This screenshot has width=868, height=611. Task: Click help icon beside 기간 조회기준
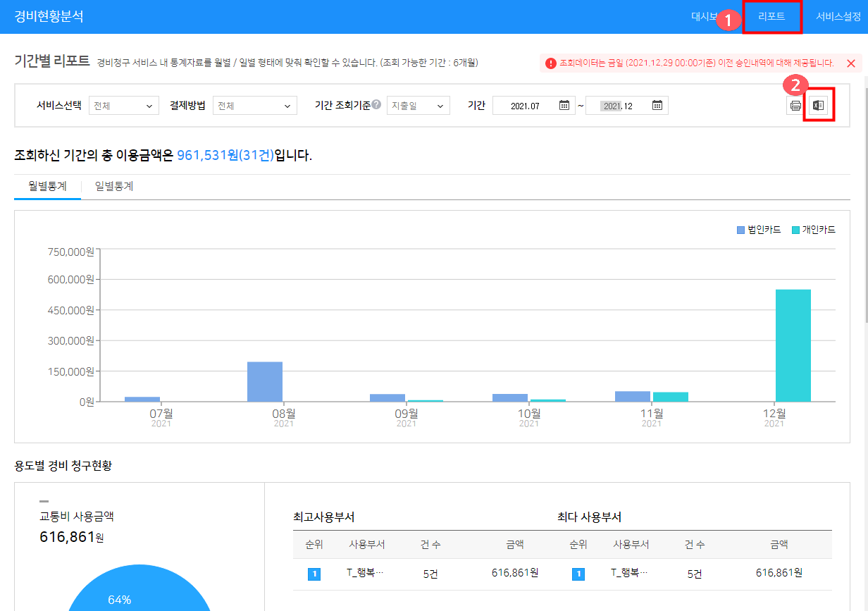point(376,105)
